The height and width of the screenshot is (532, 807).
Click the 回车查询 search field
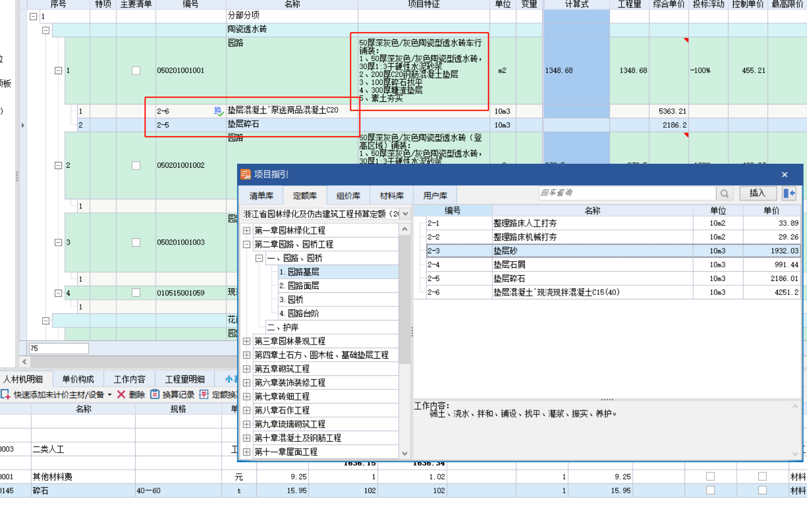click(x=627, y=193)
